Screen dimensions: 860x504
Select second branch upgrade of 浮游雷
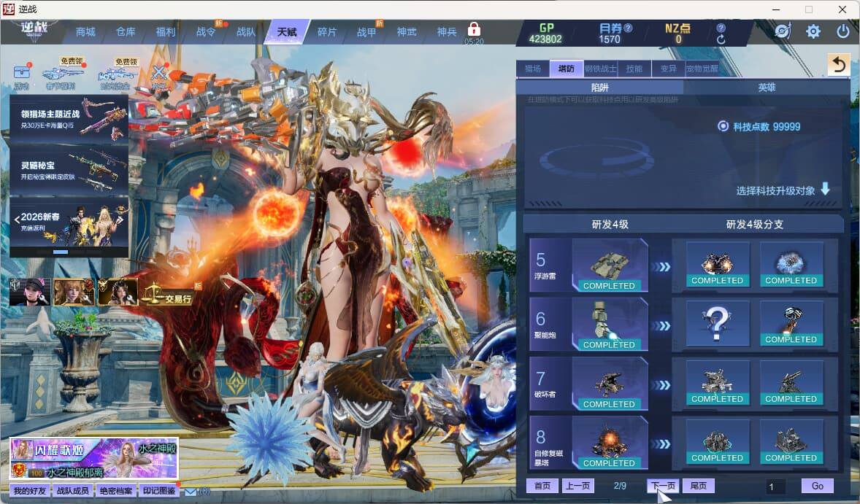791,265
